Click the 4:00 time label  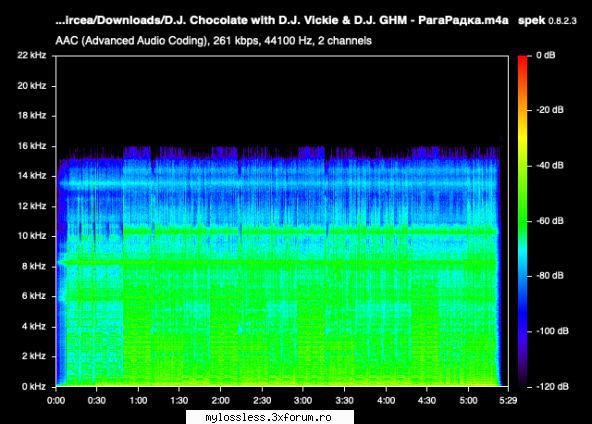click(x=386, y=401)
